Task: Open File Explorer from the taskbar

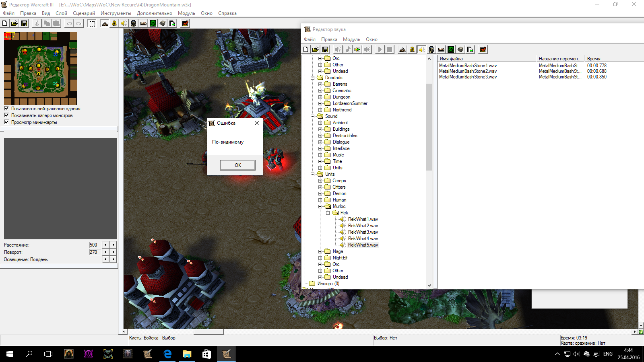Action: point(187,354)
